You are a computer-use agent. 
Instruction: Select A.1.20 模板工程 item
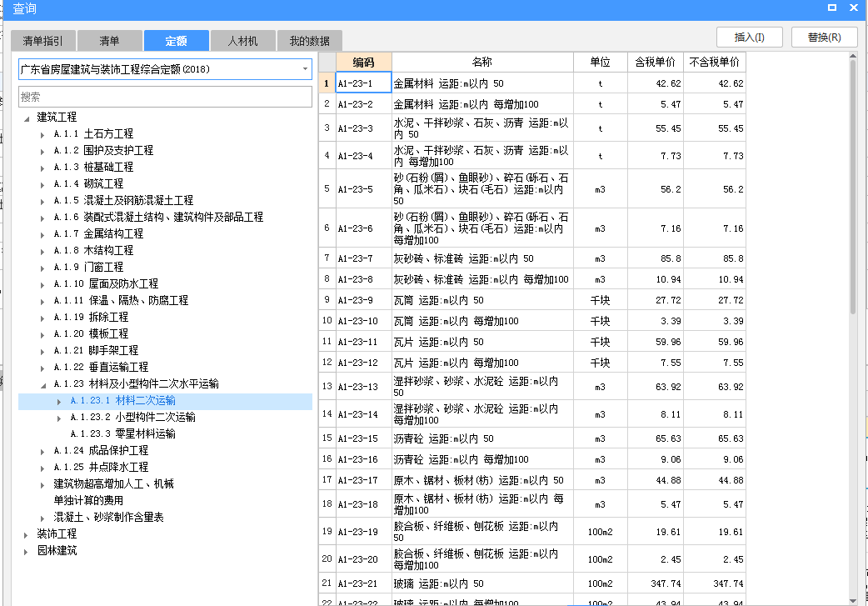pyautogui.click(x=91, y=333)
